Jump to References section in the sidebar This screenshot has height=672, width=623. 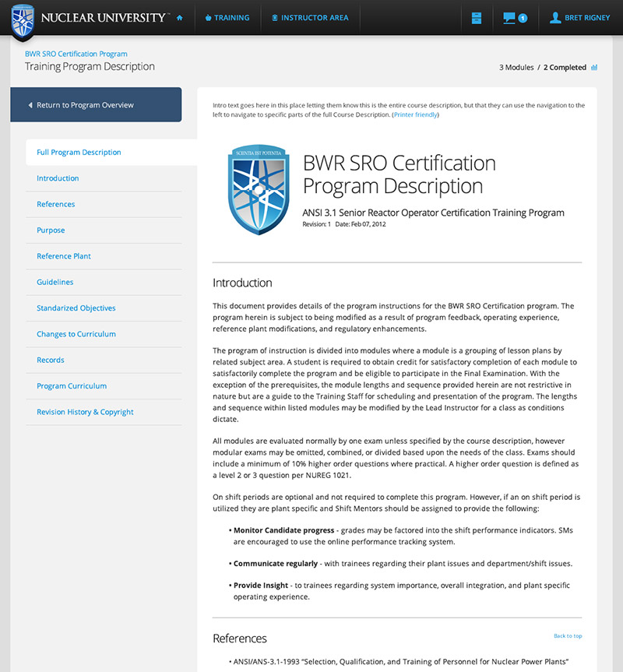tap(56, 205)
